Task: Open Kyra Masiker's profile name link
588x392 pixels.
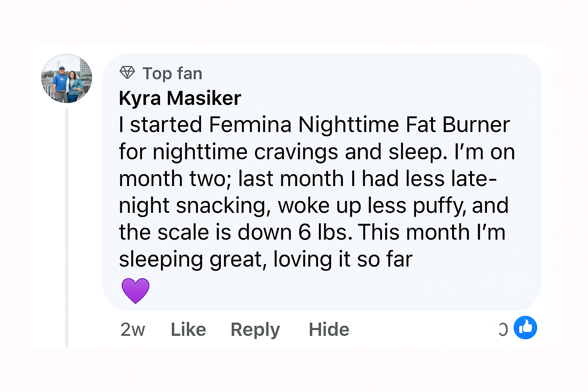Action: pos(180,98)
